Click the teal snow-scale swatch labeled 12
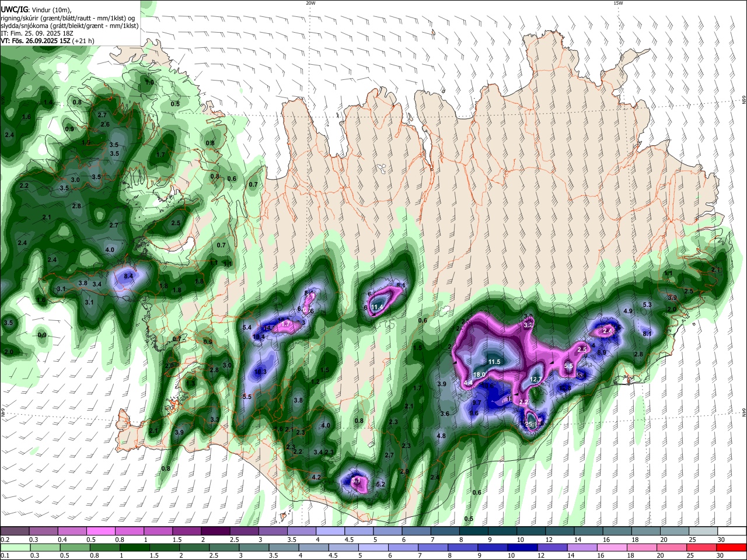The width and height of the screenshot is (747, 560). (x=560, y=531)
